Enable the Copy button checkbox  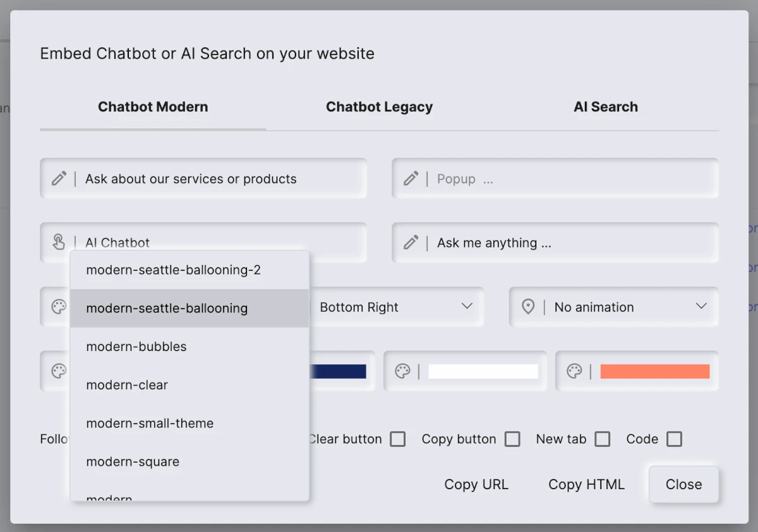coord(512,439)
